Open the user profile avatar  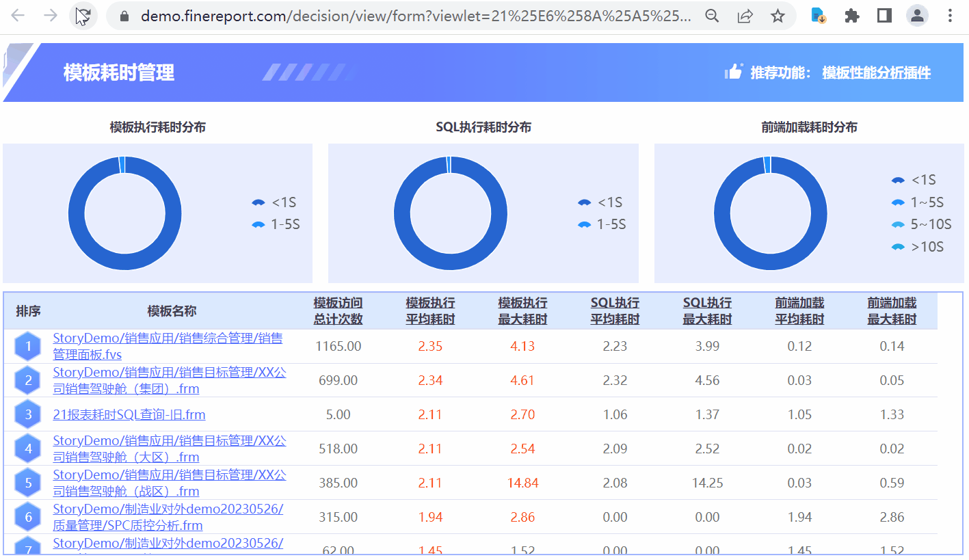click(x=917, y=16)
